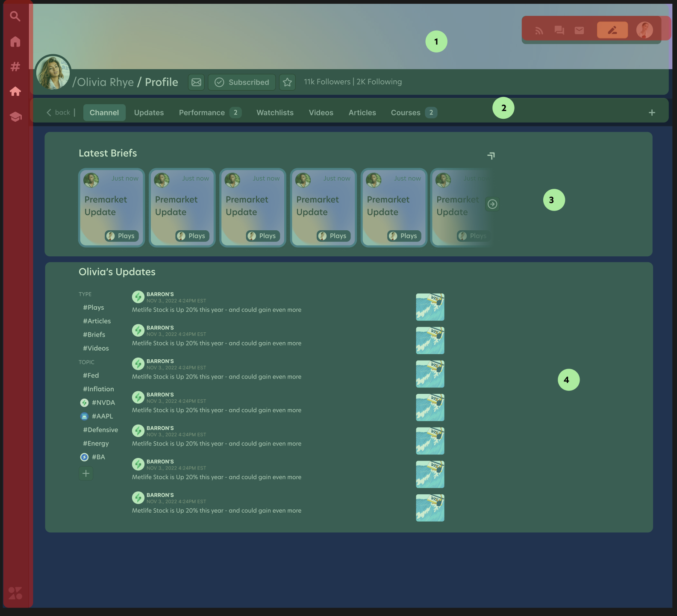Open the chat bubbles icon in header
This screenshot has width=677, height=616.
(x=559, y=30)
